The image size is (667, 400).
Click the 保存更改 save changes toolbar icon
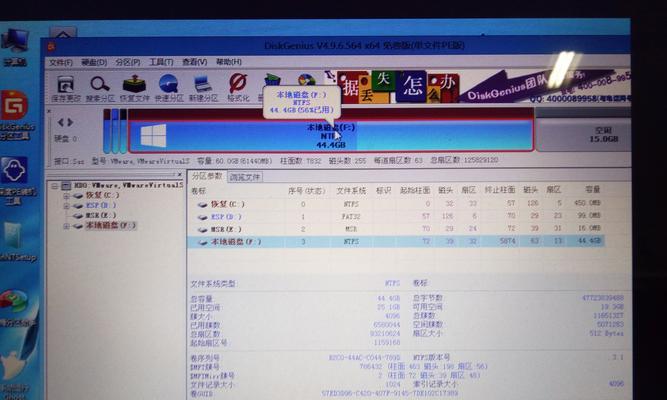click(x=66, y=88)
